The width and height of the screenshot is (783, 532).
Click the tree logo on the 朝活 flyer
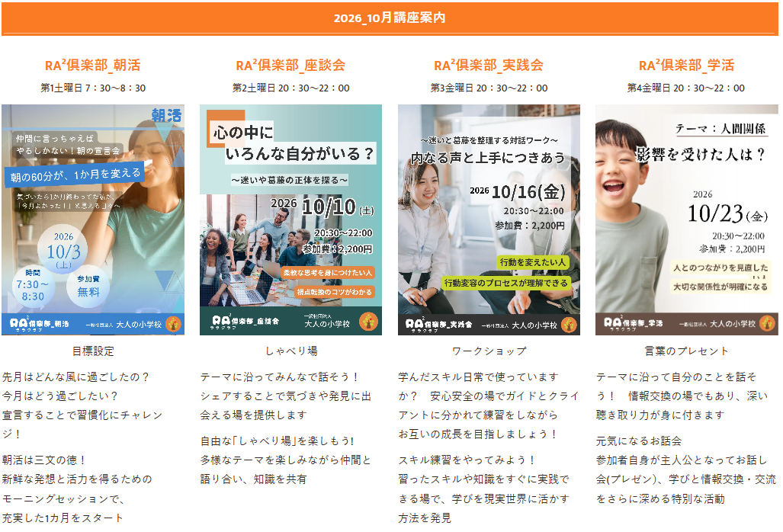click(173, 324)
